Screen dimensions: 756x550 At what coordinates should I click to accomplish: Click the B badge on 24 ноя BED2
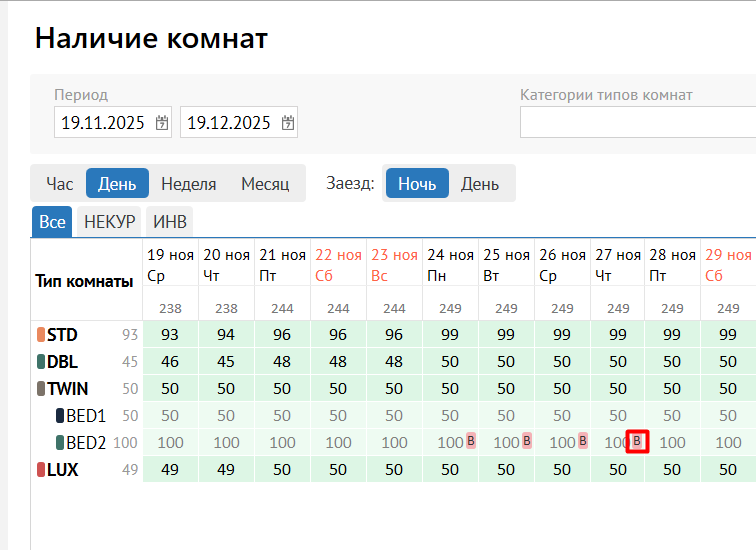click(x=471, y=441)
